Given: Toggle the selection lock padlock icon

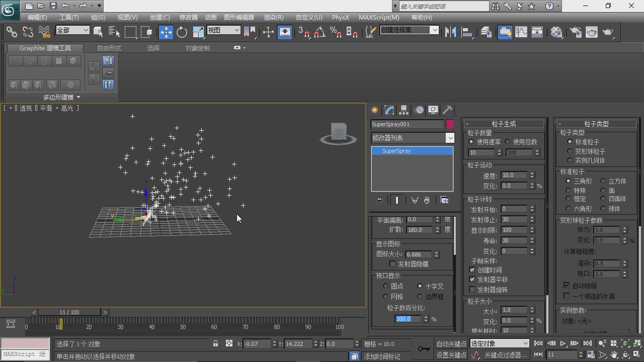Looking at the screenshot, I should click(215, 343).
